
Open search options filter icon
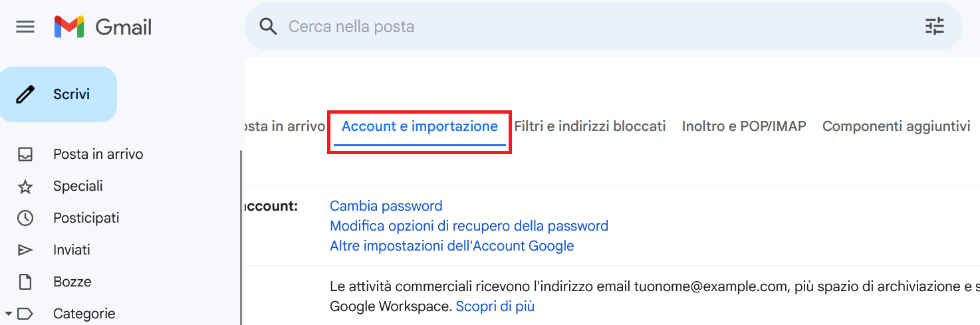click(935, 27)
